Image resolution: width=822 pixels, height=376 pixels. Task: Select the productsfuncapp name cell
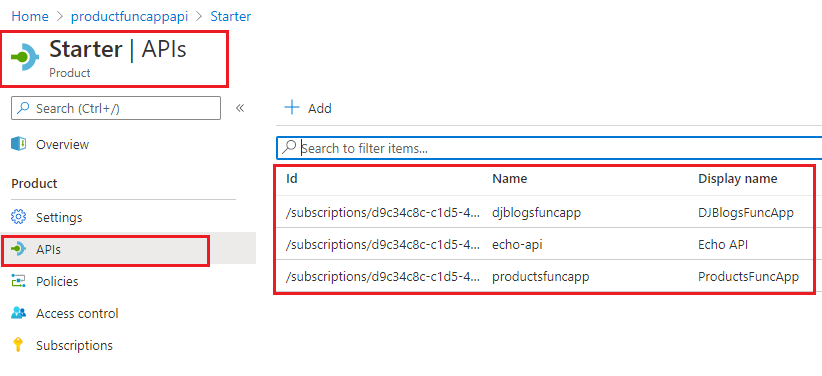click(x=540, y=276)
